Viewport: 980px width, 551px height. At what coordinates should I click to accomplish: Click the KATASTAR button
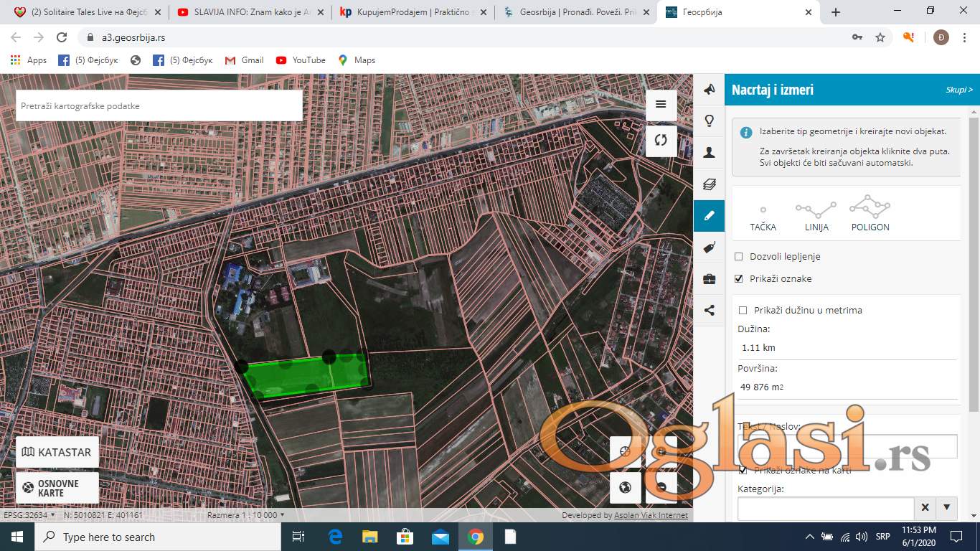(57, 453)
